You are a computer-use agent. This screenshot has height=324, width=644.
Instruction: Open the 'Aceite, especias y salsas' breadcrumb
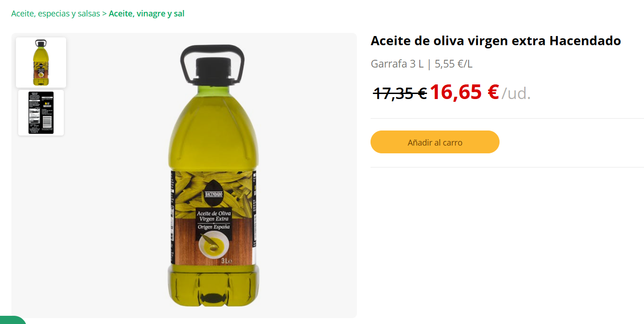56,14
